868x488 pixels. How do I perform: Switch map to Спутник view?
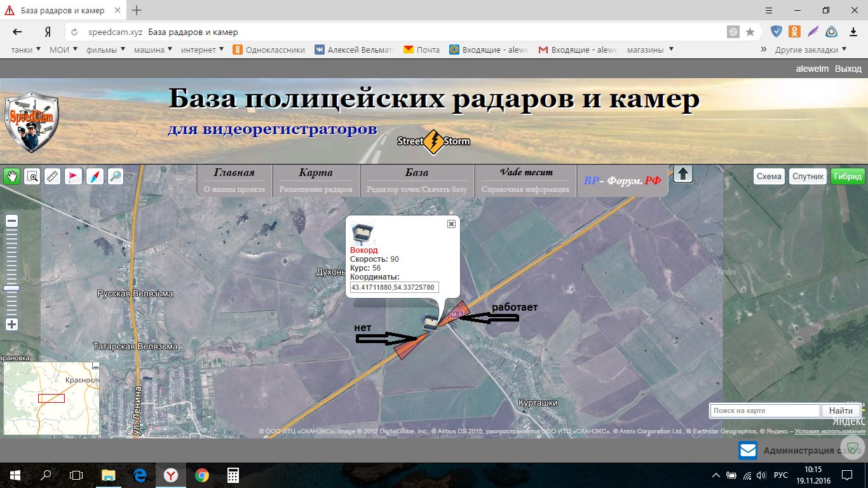(x=808, y=177)
